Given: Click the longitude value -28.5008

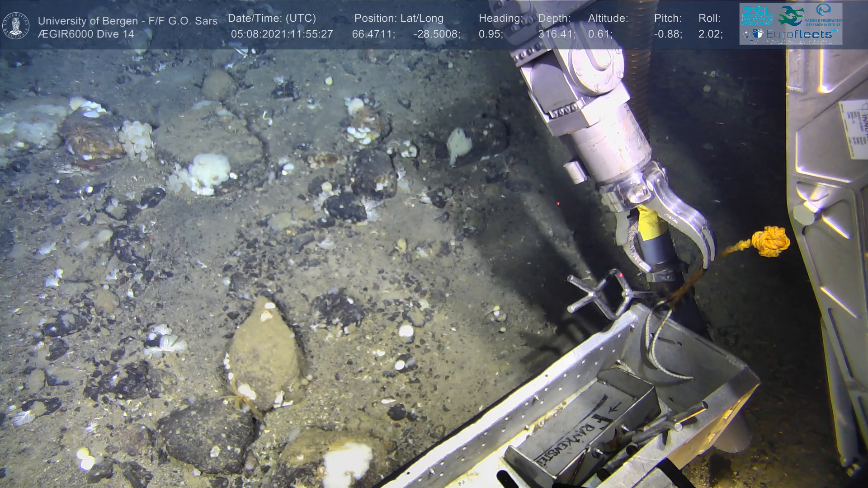Looking at the screenshot, I should [437, 34].
